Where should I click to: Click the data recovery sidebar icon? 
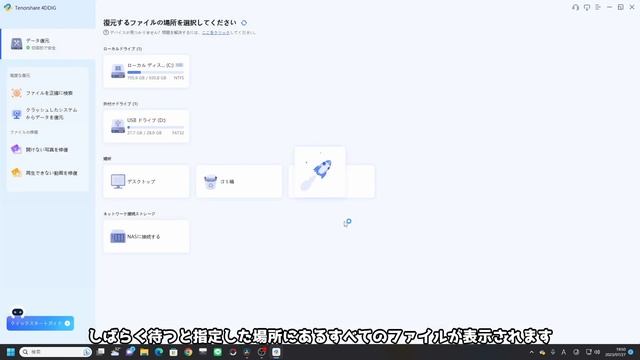tap(16, 43)
